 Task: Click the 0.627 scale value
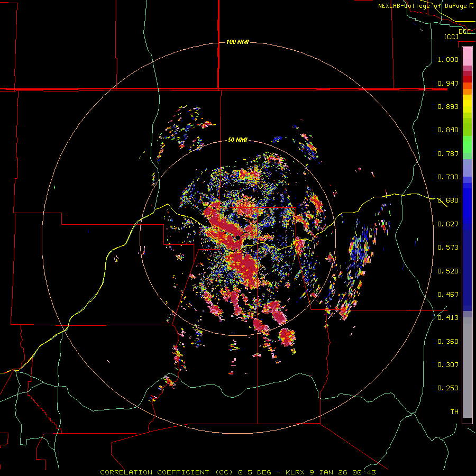(448, 224)
